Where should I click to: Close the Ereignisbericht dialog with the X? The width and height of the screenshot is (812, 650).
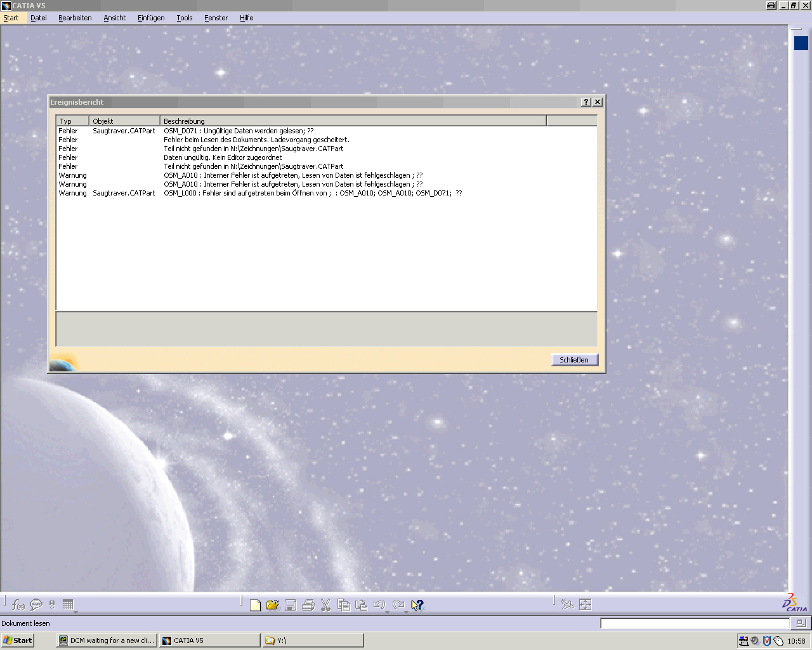click(x=598, y=102)
